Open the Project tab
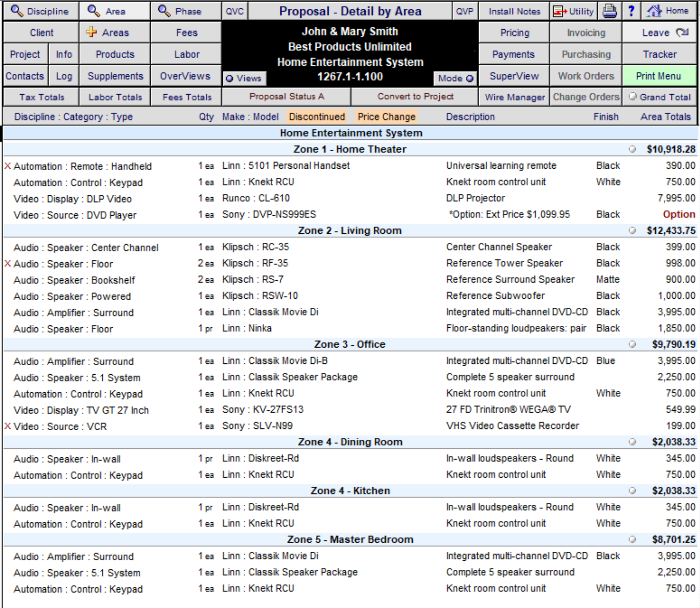Screen dimensions: 700x608 pyautogui.click(x=25, y=54)
